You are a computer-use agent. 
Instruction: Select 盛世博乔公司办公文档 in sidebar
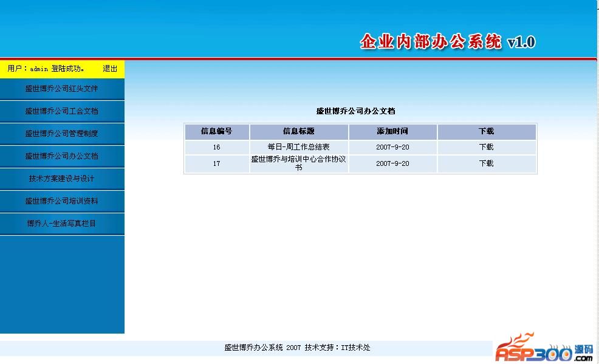coord(61,156)
